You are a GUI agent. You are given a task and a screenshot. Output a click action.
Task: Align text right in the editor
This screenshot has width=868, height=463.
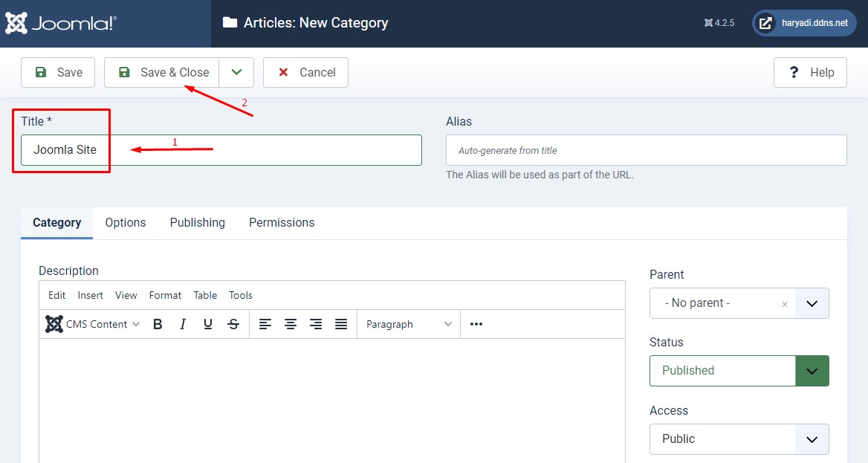click(316, 324)
